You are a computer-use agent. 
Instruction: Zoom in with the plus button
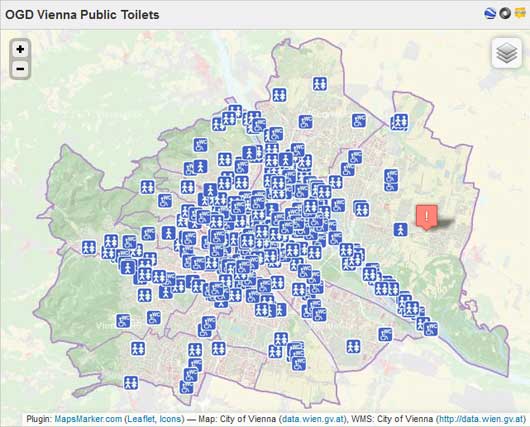pyautogui.click(x=20, y=49)
